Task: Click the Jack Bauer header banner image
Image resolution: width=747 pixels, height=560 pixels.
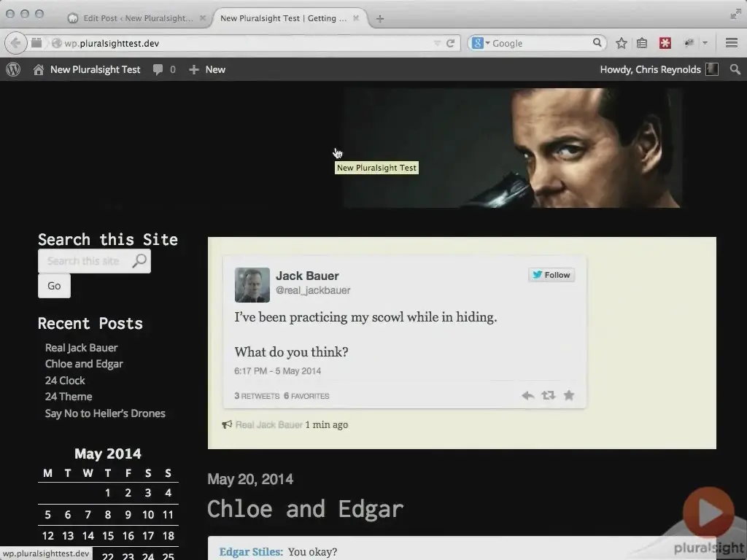Action: point(513,147)
